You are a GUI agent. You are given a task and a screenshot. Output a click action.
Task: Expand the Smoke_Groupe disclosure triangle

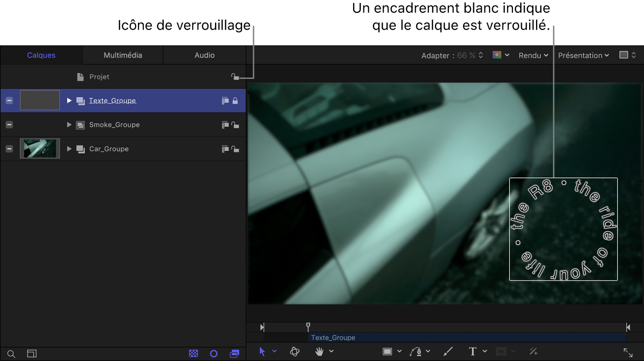click(69, 125)
